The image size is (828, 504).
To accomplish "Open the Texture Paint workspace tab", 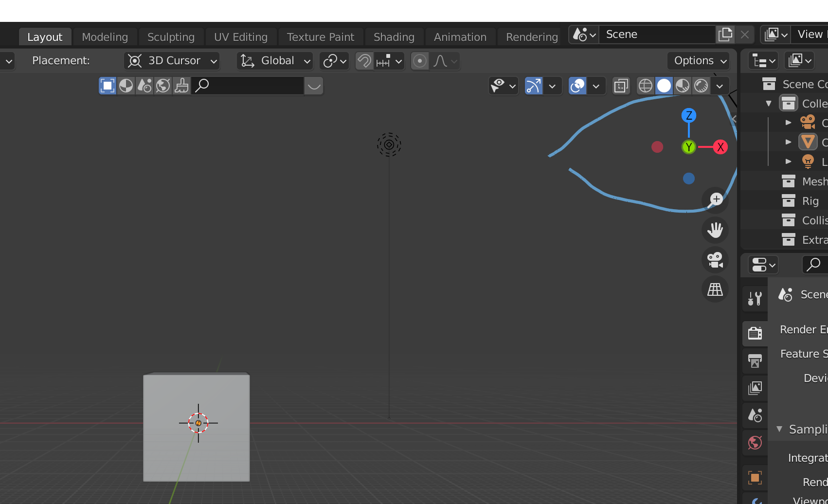I will [x=320, y=37].
